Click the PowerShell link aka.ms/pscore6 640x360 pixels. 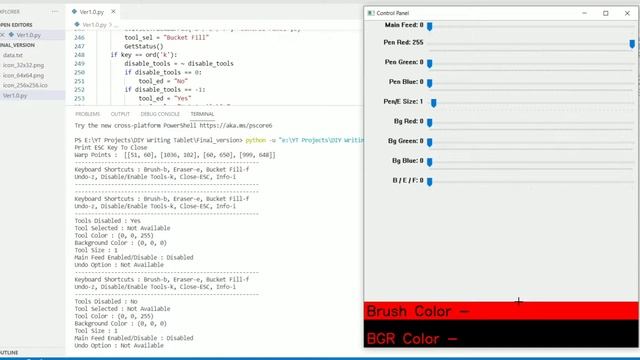click(x=236, y=126)
